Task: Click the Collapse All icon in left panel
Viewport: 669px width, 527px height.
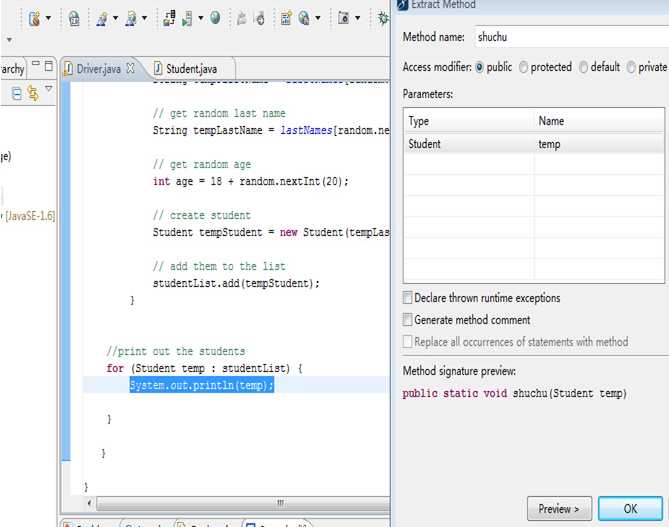Action: pyautogui.click(x=16, y=94)
